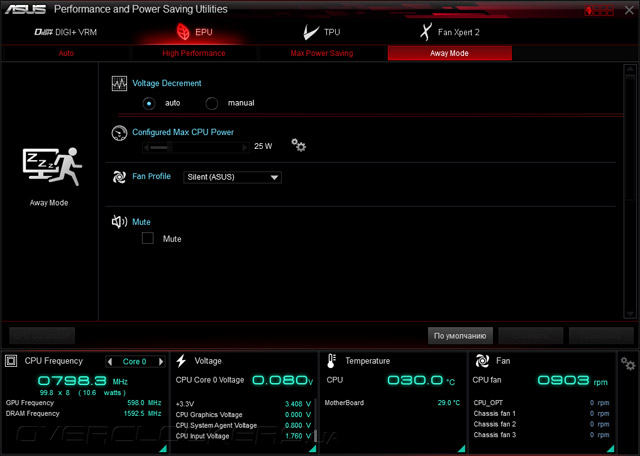Click the Fan Xpert 2 X icon
This screenshot has width=640, height=456.
click(426, 32)
